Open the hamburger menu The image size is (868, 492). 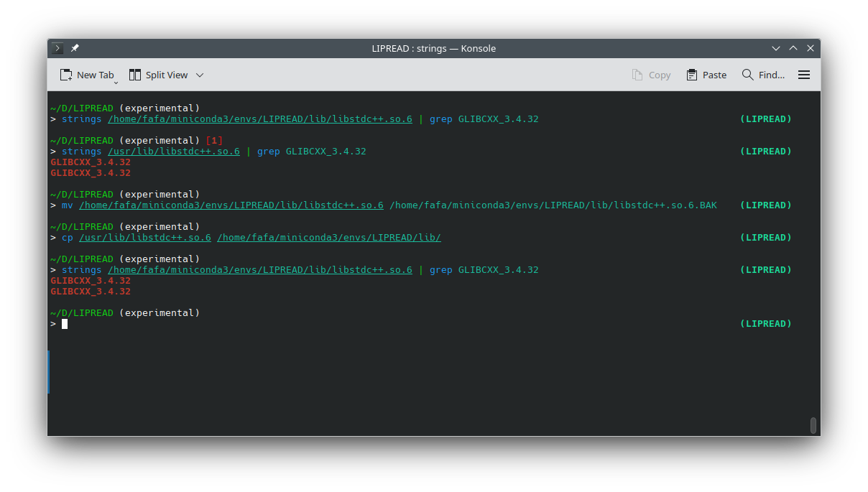click(x=804, y=75)
